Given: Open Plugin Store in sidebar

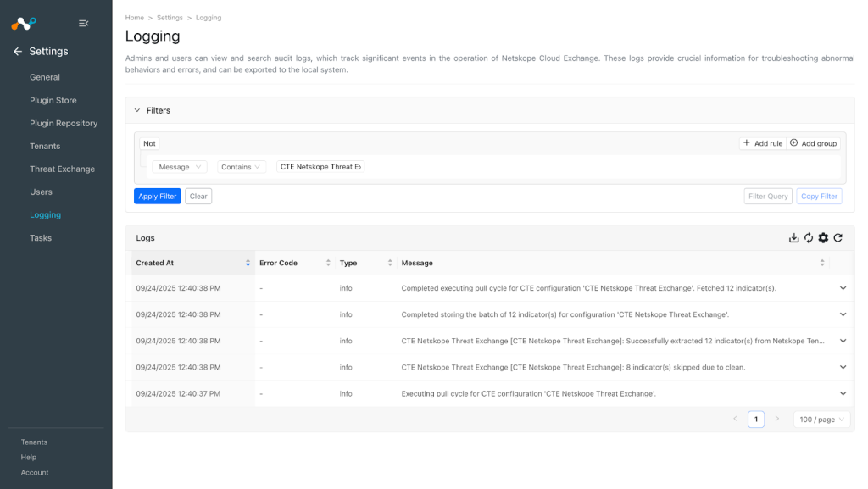Looking at the screenshot, I should (53, 101).
